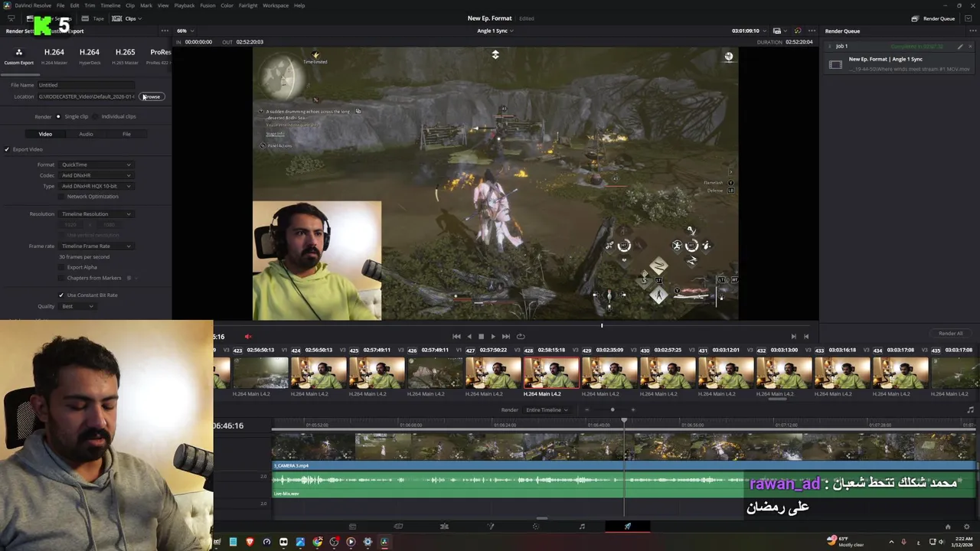Open the Edit page icon

[x=444, y=527]
